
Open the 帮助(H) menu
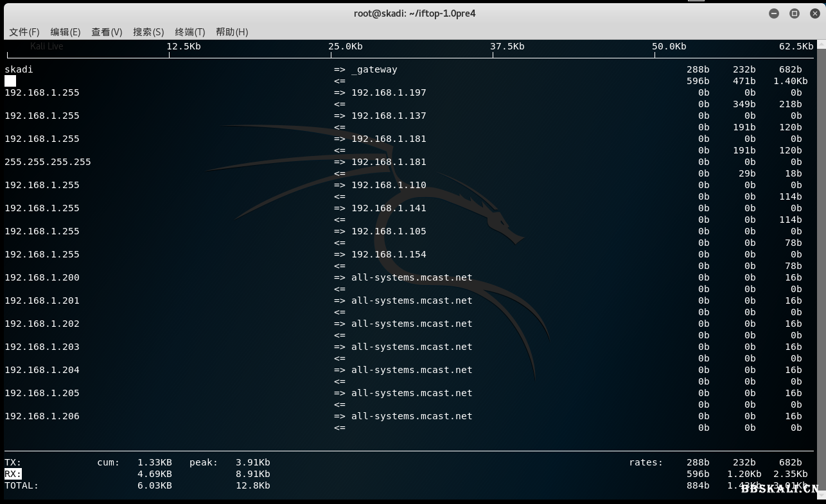[232, 31]
